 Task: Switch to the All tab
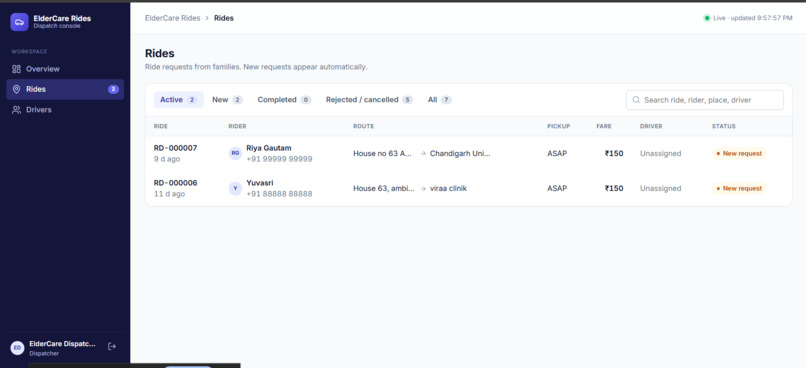[439, 100]
